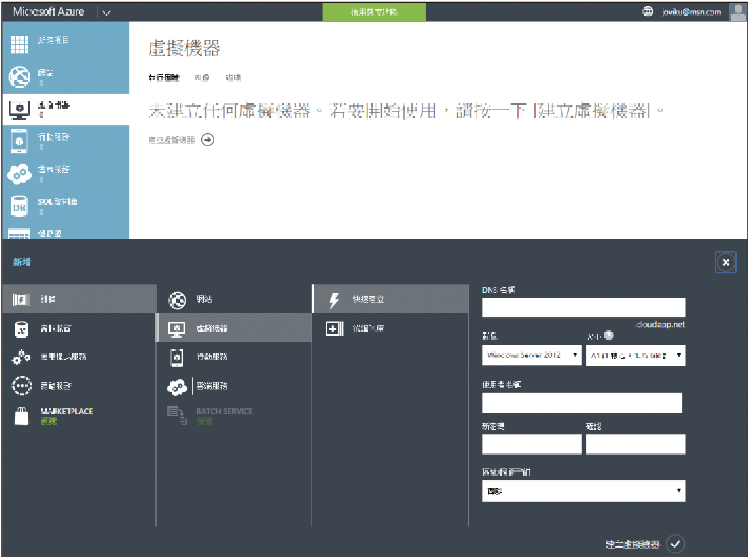The image size is (751, 560).
Task: Click the DNS 名稱 text field
Action: pyautogui.click(x=583, y=308)
